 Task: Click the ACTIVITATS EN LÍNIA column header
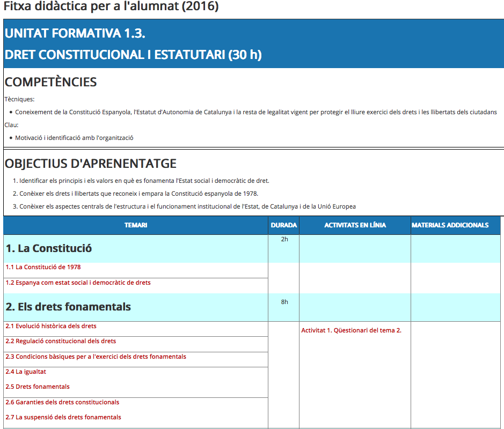355,225
